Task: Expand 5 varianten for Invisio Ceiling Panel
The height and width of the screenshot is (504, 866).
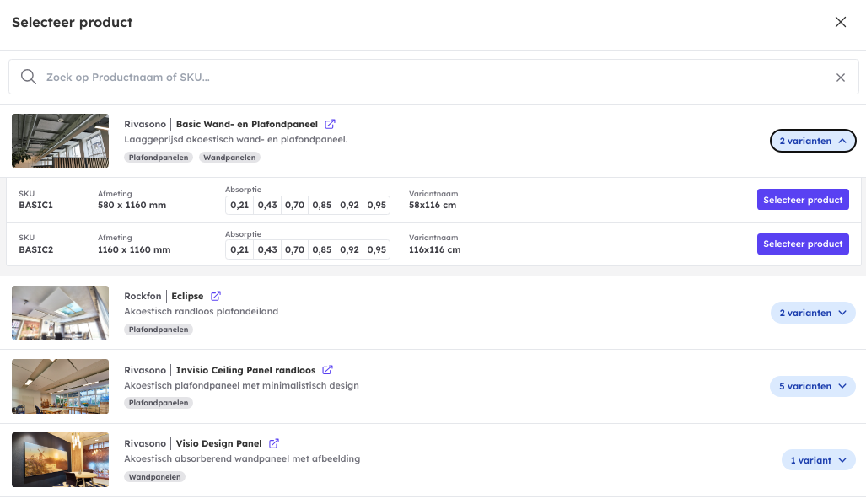Action: (813, 386)
